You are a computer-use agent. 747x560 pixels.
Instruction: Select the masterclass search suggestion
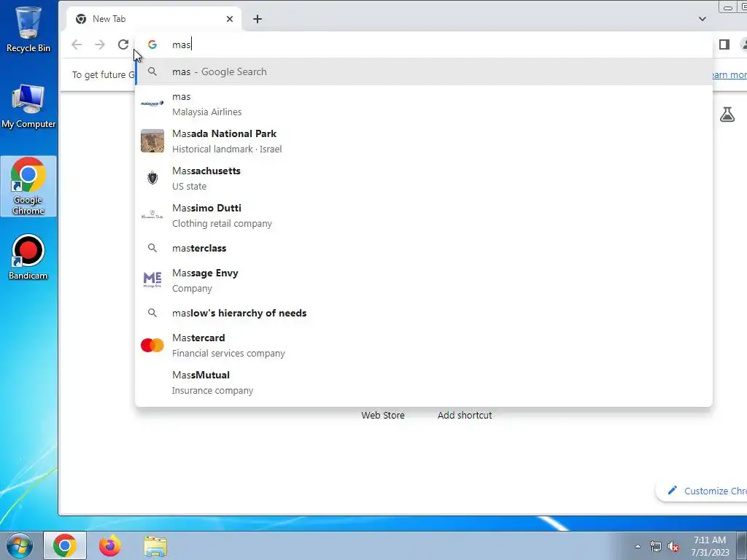424,248
